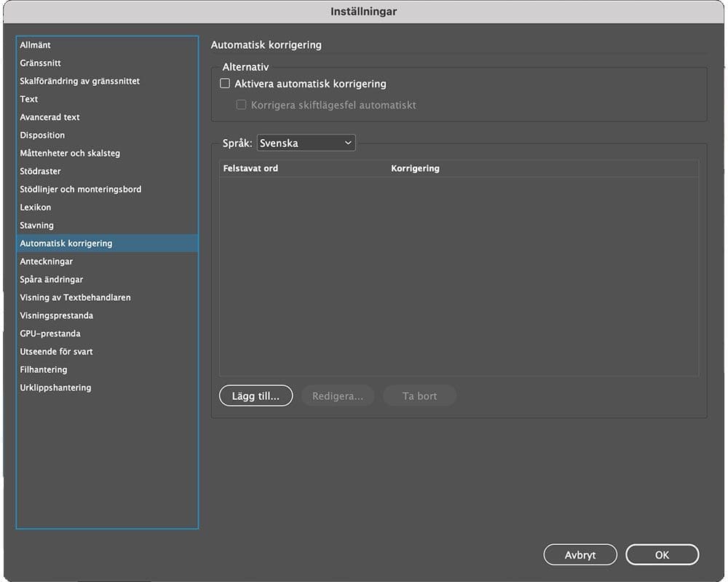The width and height of the screenshot is (728, 582).
Task: Select Utseende för svart category
Action: pos(107,352)
